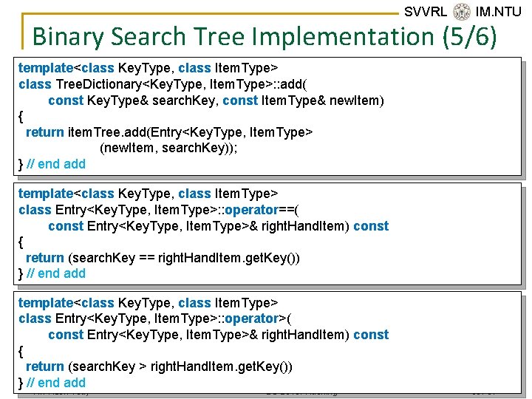Image resolution: width=532 pixels, height=399 pixels.
Task: Select line "const KeyType& searchKey, const ItemType& newItem)"
Action: click(x=216, y=100)
